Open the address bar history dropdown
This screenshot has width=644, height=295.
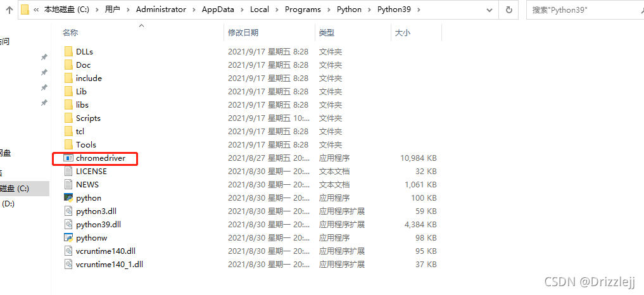click(x=489, y=9)
